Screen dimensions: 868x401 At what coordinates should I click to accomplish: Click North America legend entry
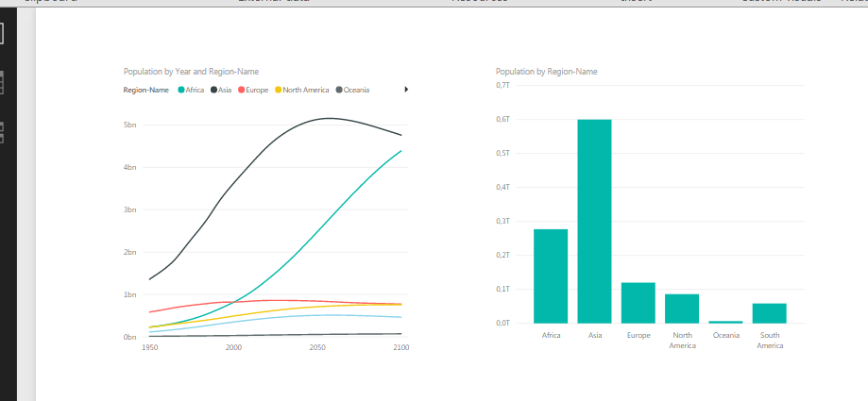pyautogui.click(x=302, y=90)
